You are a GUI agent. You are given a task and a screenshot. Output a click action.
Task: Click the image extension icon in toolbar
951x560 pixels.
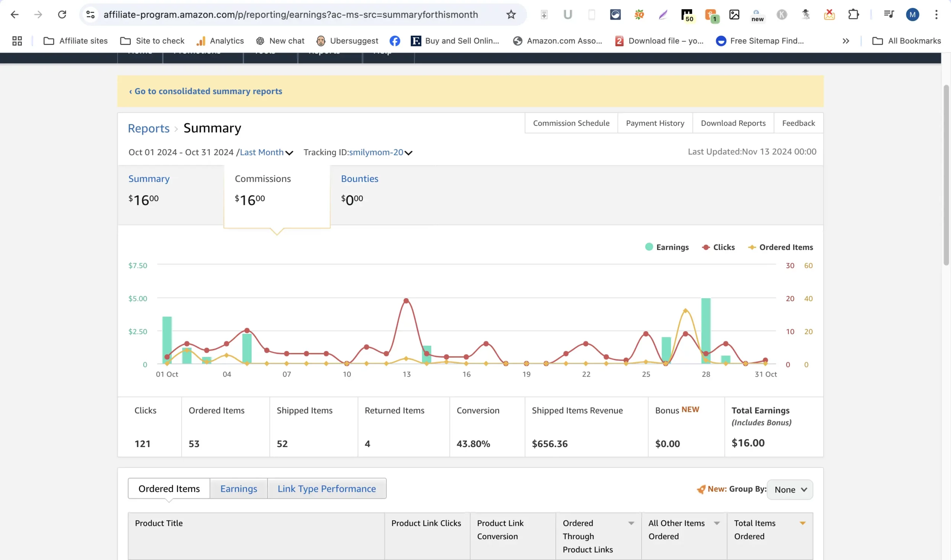click(x=734, y=14)
